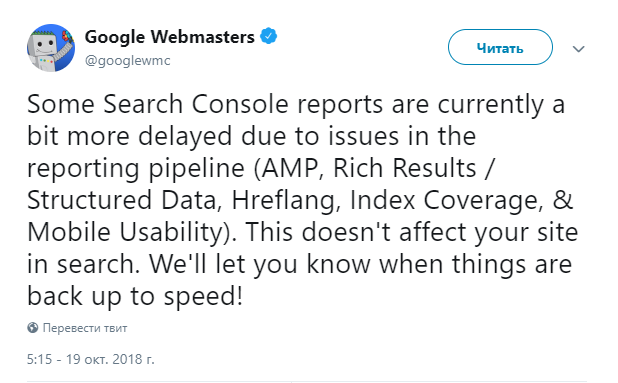This screenshot has width=618, height=383.
Task: Follow the account via Читать button
Action: pos(500,47)
